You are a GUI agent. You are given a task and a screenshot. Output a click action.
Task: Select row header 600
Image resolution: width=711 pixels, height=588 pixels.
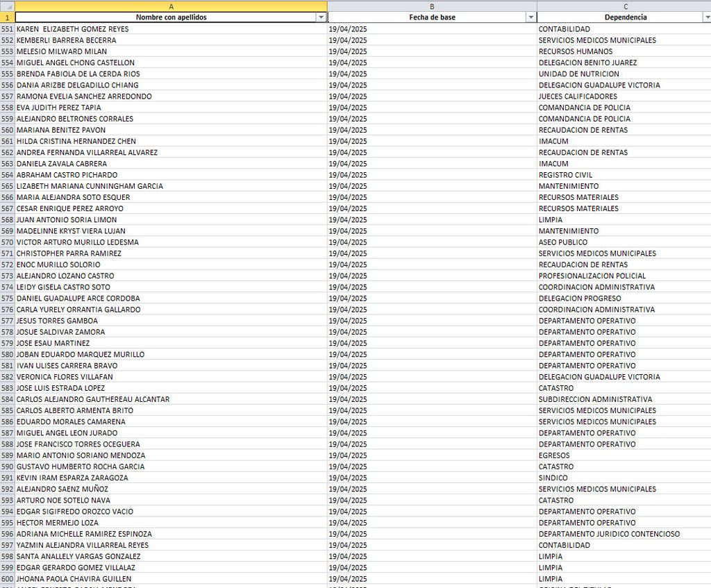(7, 579)
